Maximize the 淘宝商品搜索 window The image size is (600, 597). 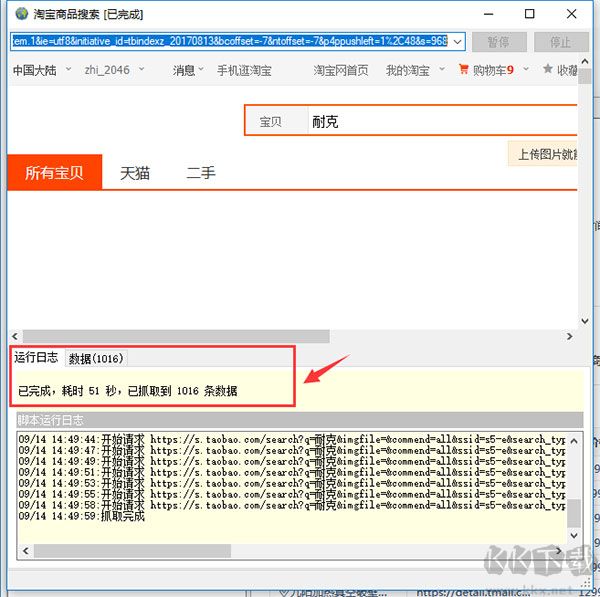pyautogui.click(x=530, y=14)
